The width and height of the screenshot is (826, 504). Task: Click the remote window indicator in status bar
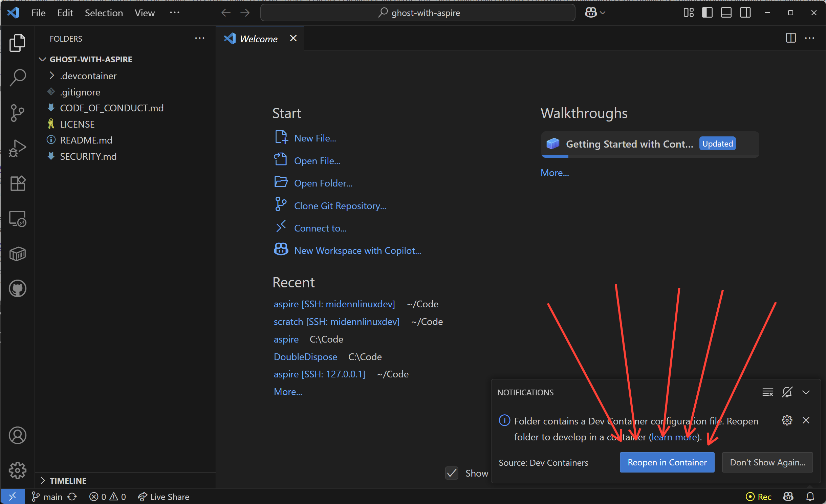pos(12,497)
